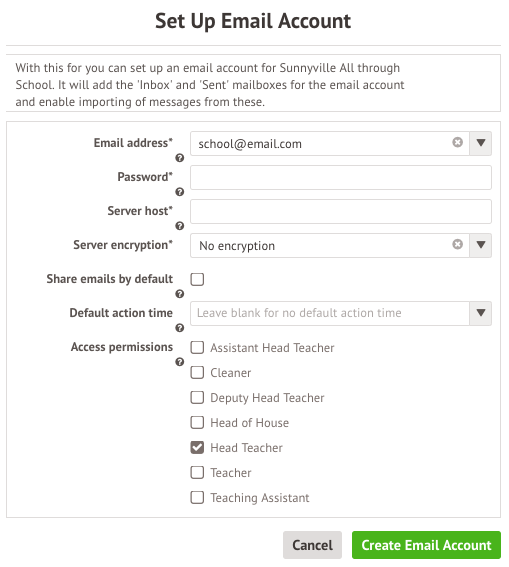Screen dimensions: 509x567
Task: Show help for Share emails by default
Action: point(179,294)
